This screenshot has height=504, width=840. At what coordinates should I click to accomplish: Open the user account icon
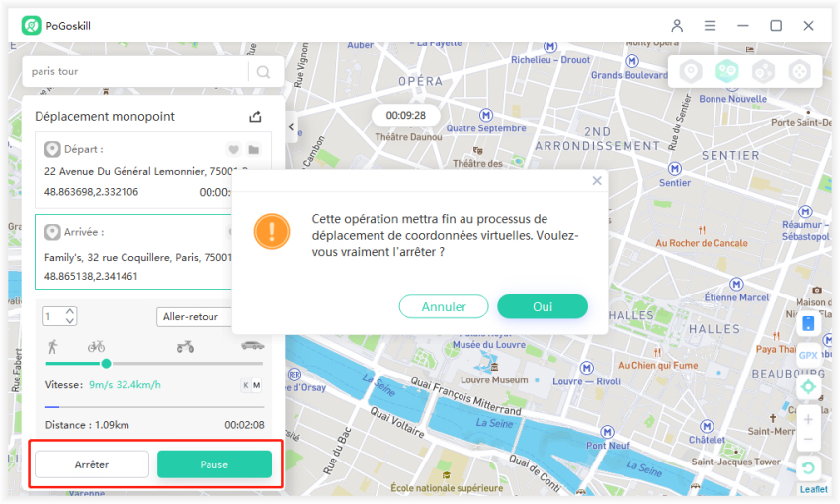tap(677, 25)
